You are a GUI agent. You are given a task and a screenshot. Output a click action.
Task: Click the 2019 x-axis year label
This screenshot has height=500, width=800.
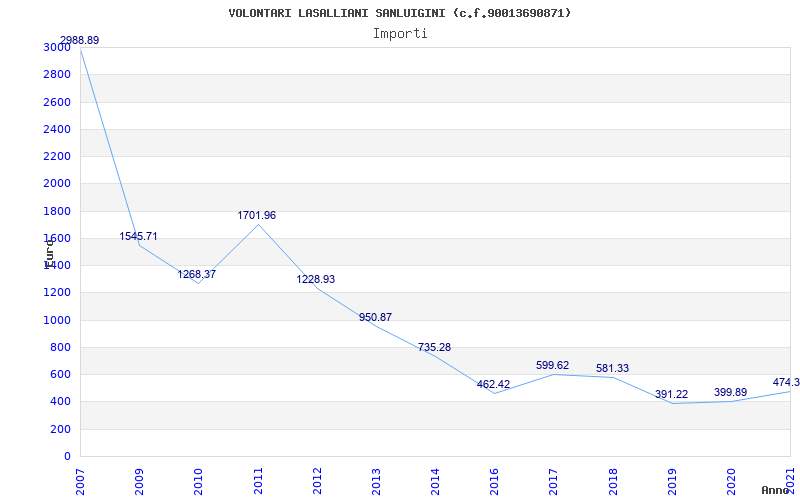(x=672, y=481)
